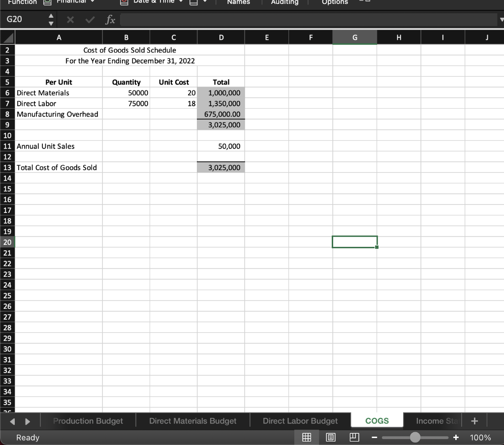Click the 'Direct Labor' cell

point(59,103)
